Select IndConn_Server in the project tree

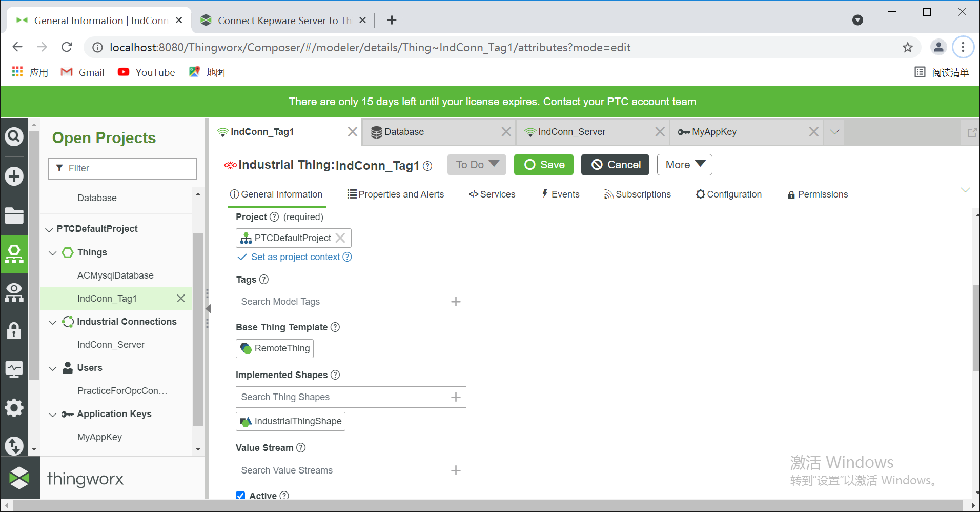(110, 344)
